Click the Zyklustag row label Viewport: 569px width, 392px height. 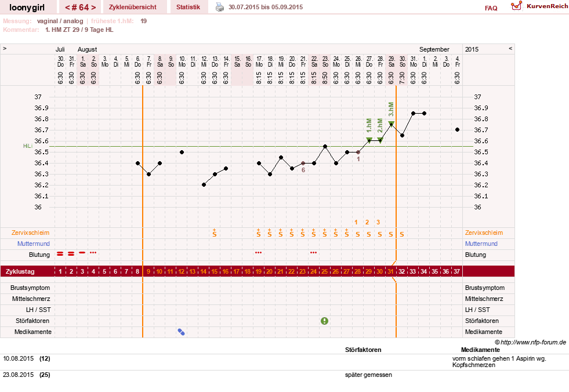pos(20,271)
